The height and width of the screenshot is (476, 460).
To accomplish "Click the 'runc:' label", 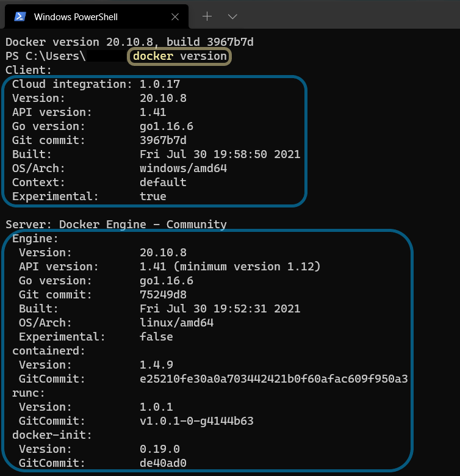I will [29, 393].
